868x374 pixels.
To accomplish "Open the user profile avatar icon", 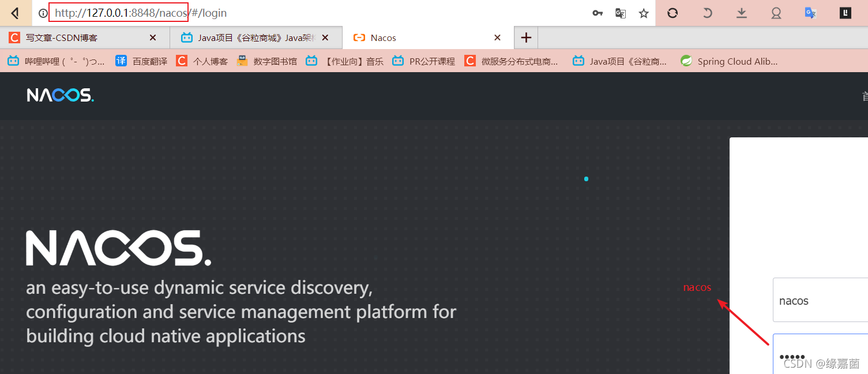I will pyautogui.click(x=776, y=13).
